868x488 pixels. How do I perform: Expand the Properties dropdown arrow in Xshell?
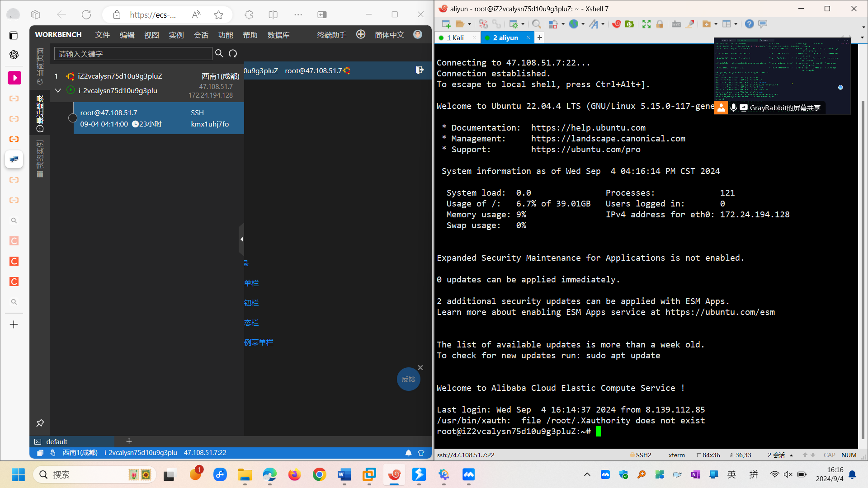(x=523, y=24)
